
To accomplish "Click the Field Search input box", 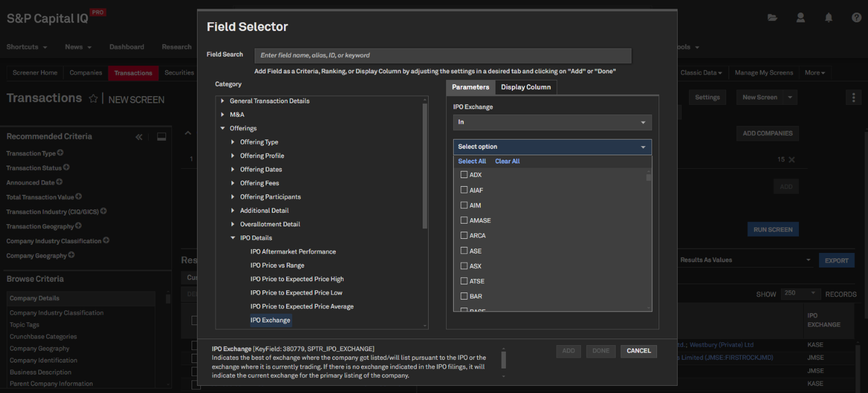I will coord(442,55).
